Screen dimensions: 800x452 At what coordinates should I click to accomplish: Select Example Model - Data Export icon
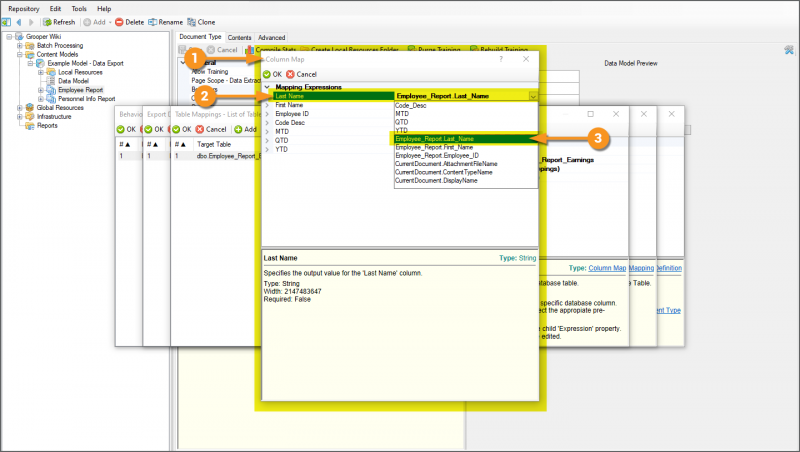(40, 63)
